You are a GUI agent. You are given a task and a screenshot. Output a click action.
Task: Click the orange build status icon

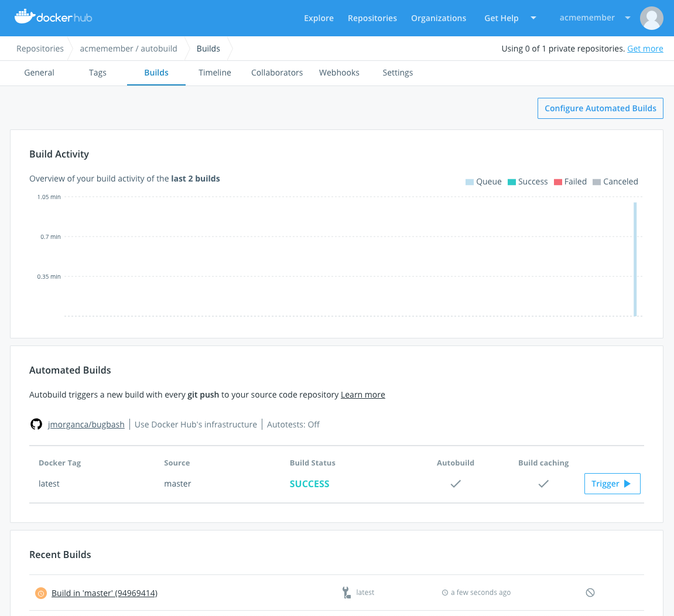pyautogui.click(x=40, y=593)
